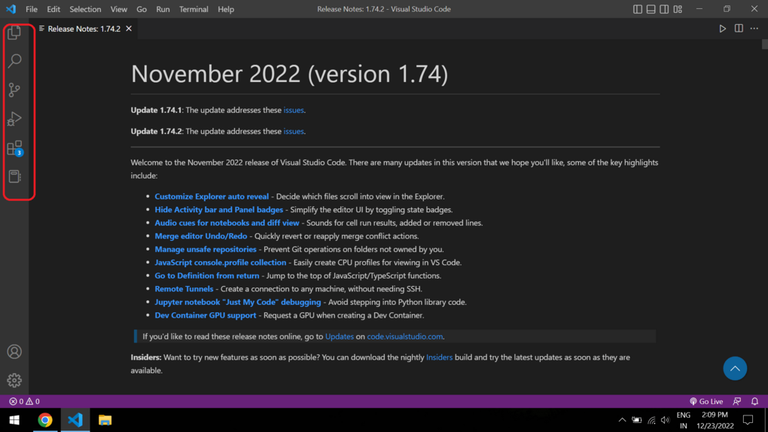Open the Search view icon
This screenshot has width=768, height=432.
point(14,61)
